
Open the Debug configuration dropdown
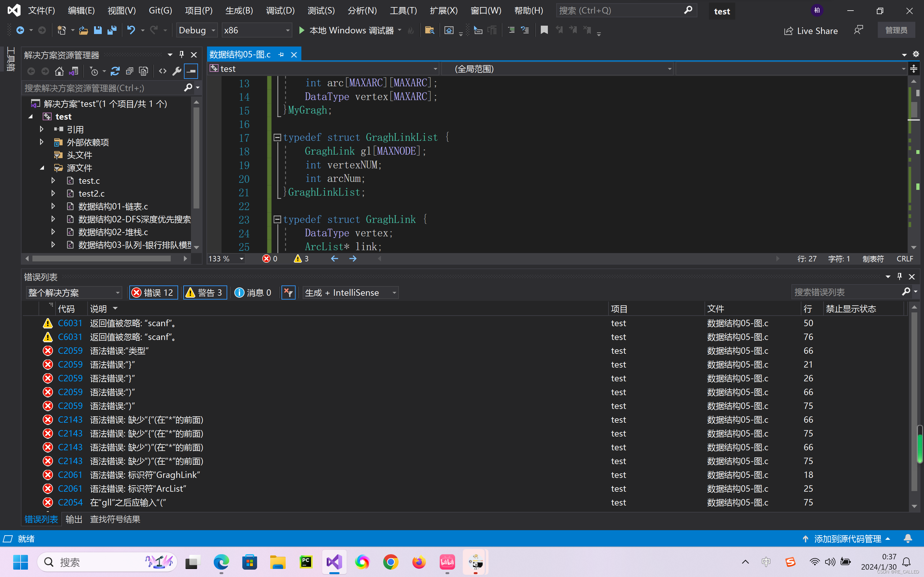[x=197, y=30]
